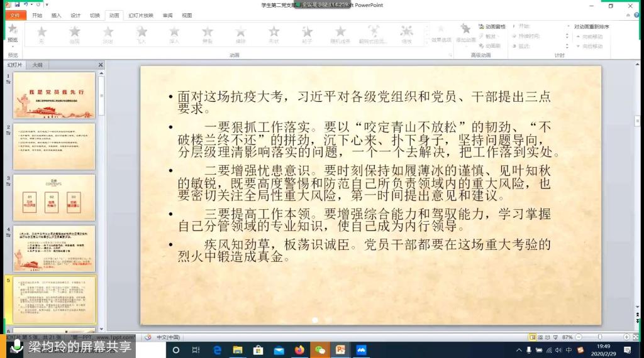Select slide 2 thumbnail in the slide panel
This screenshot has height=358, width=644.
click(54, 146)
